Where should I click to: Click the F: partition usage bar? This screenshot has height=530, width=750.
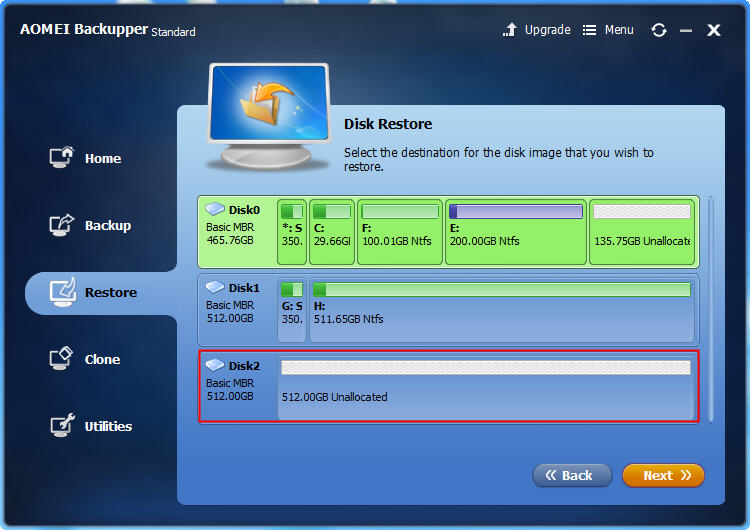[x=400, y=211]
